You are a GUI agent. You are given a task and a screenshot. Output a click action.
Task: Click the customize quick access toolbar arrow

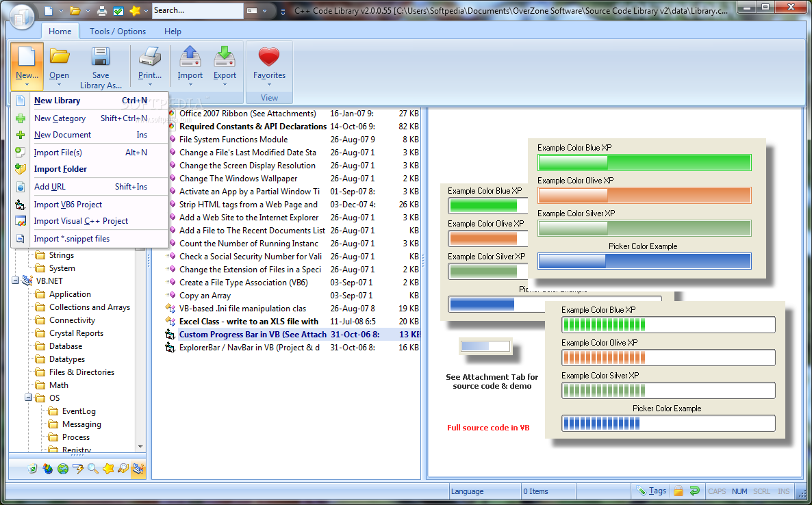(x=283, y=11)
